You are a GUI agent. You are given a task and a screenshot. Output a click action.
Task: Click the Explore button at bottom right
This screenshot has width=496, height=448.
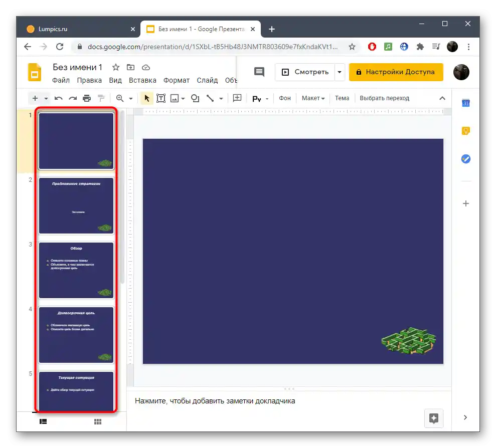click(434, 418)
